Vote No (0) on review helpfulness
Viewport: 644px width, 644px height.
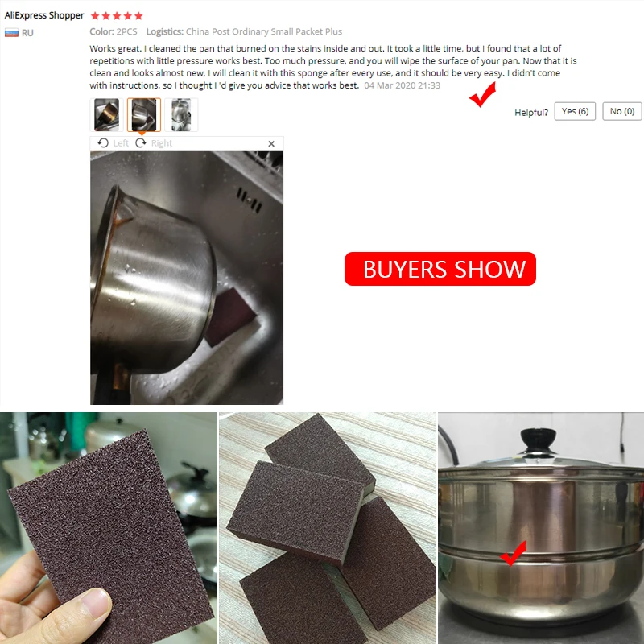(x=621, y=111)
